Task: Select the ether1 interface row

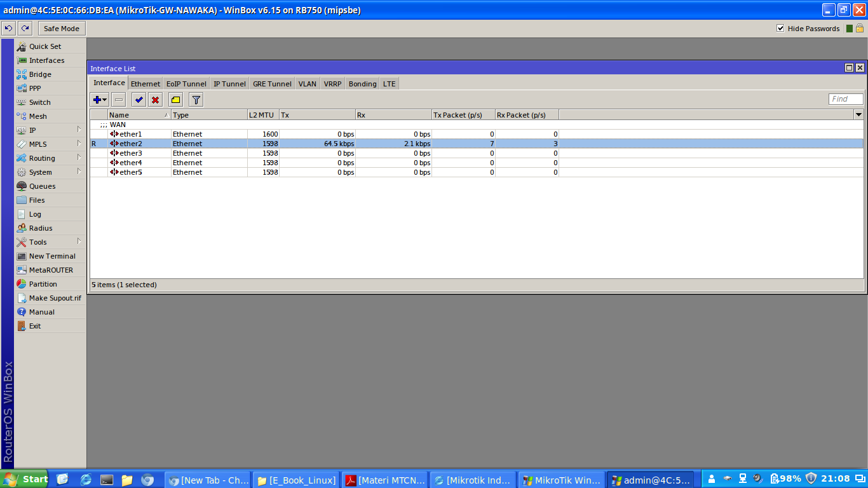Action: pos(477,134)
